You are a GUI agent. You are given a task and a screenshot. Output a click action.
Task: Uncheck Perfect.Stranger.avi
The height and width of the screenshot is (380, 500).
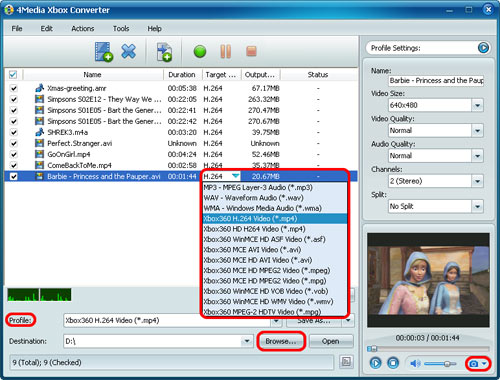pos(14,143)
